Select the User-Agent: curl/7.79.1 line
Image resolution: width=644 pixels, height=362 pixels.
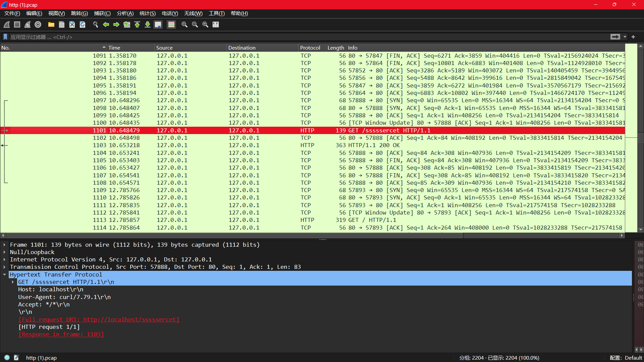coord(64,297)
